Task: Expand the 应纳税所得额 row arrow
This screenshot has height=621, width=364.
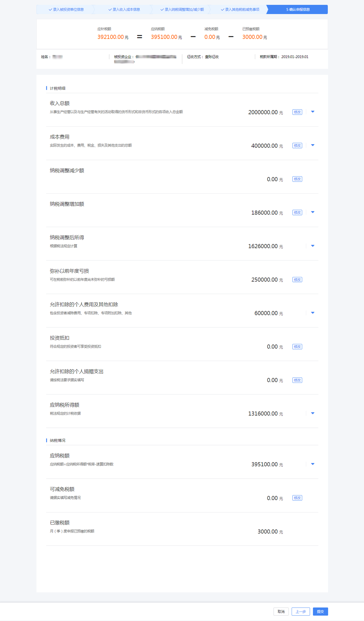Action: tap(313, 414)
